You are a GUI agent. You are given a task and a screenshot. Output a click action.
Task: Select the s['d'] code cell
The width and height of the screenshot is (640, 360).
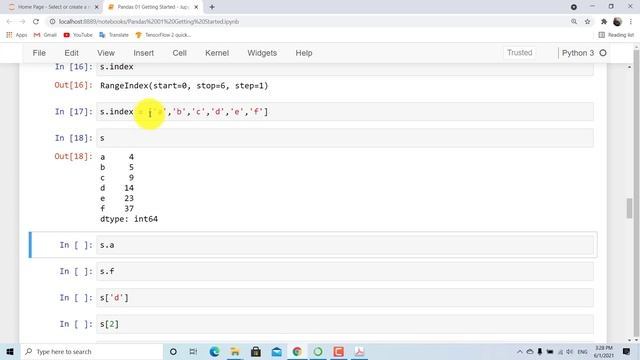345,298
